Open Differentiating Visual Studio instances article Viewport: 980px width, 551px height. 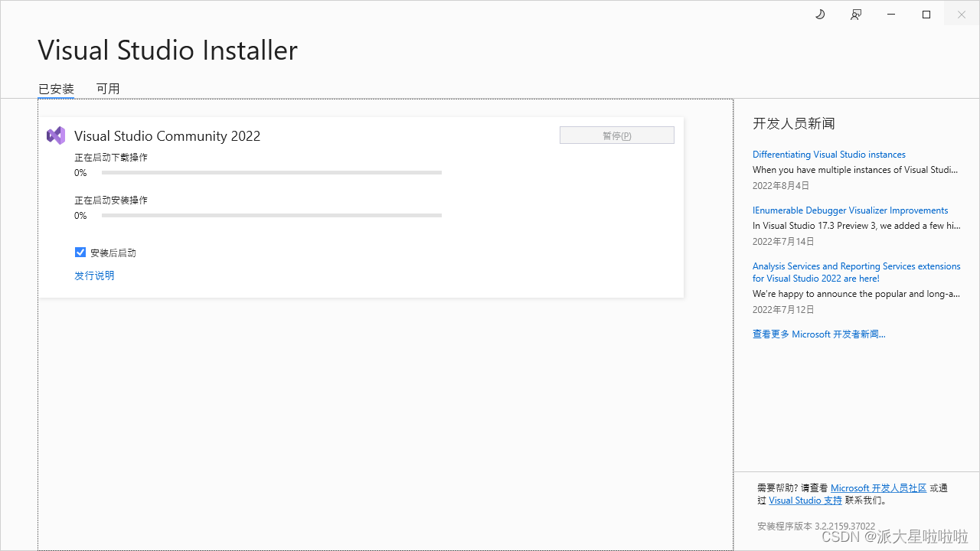point(829,155)
